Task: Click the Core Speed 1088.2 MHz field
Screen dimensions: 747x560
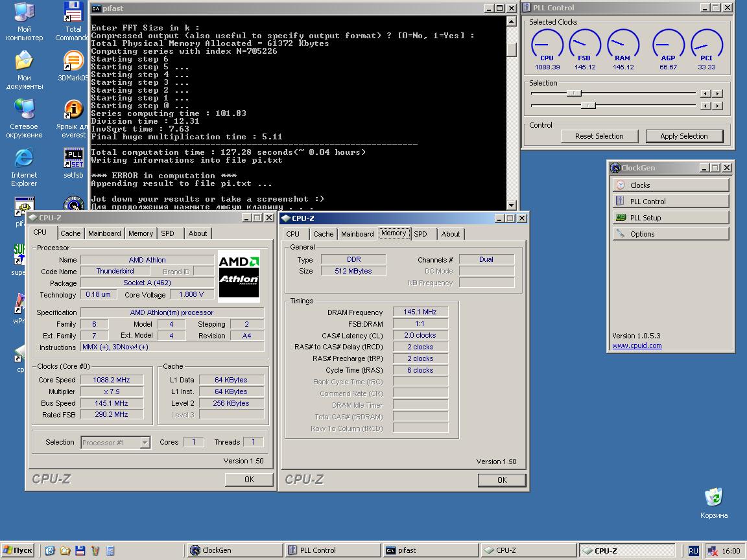Action: point(112,380)
